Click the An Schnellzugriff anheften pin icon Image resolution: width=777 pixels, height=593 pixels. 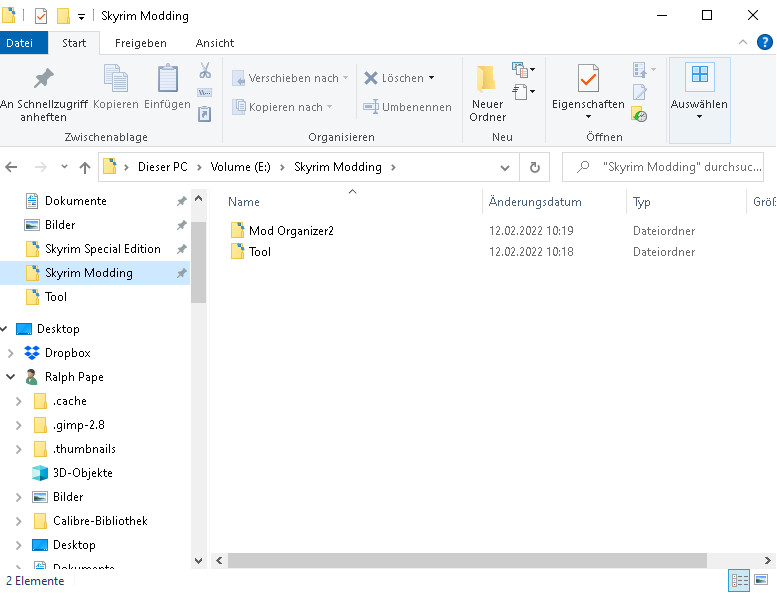point(42,80)
